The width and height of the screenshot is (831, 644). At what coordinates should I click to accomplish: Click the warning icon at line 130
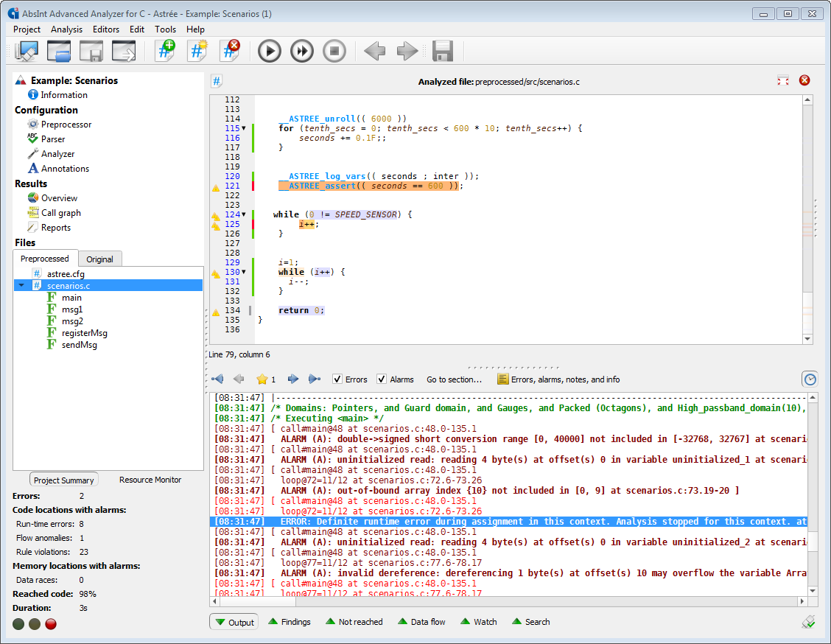[x=216, y=274]
